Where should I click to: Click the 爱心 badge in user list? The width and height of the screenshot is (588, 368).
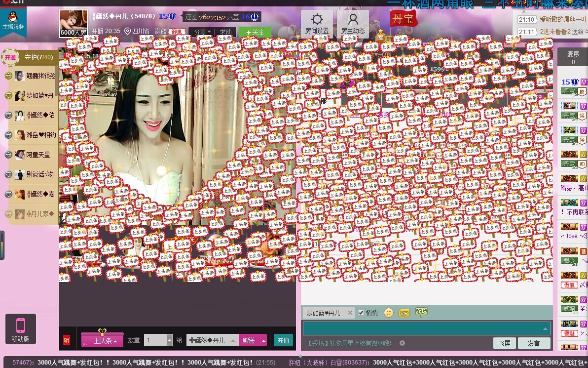coord(569,260)
